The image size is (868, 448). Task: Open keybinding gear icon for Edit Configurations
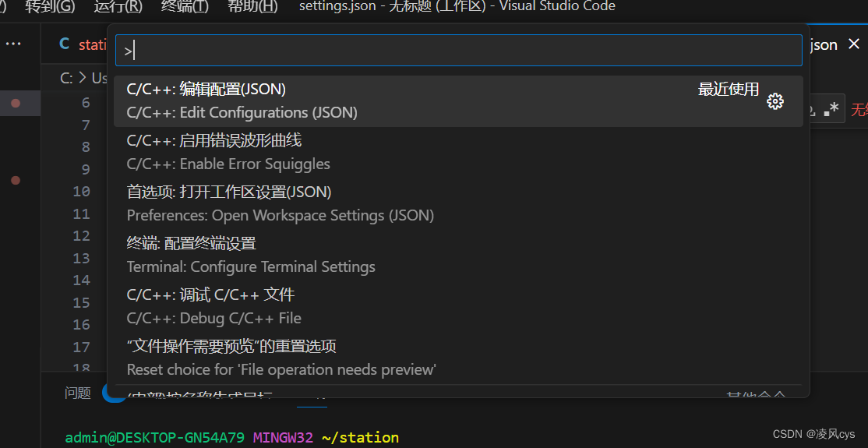click(775, 101)
